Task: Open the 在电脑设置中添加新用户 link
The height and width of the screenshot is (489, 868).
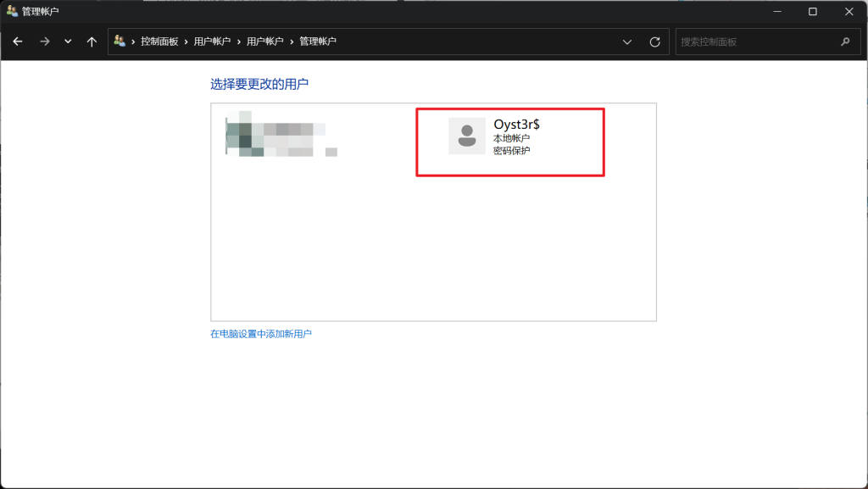Action: click(x=261, y=334)
